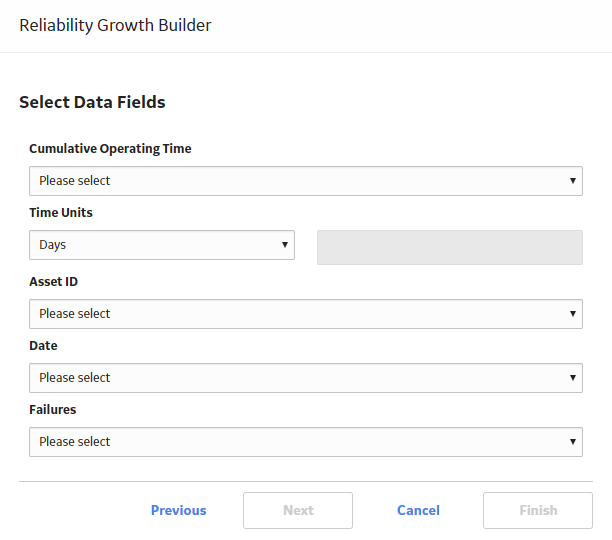Click the Reliability Growth Builder title
Screen dimensions: 612x540
[x=115, y=25]
